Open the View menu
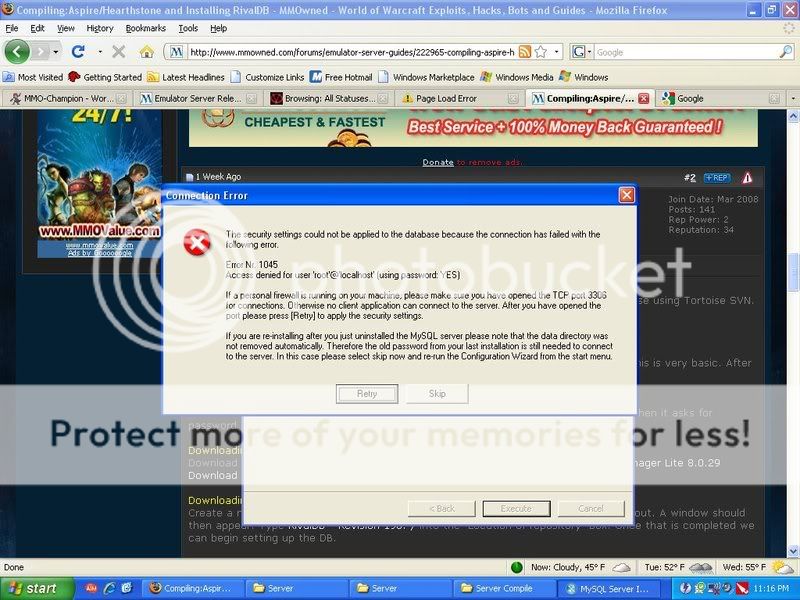Viewport: 800px width, 600px height. click(x=65, y=28)
